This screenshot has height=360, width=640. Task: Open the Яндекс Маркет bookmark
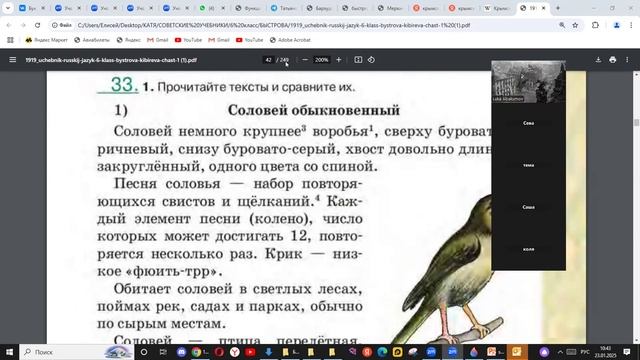click(x=47, y=40)
